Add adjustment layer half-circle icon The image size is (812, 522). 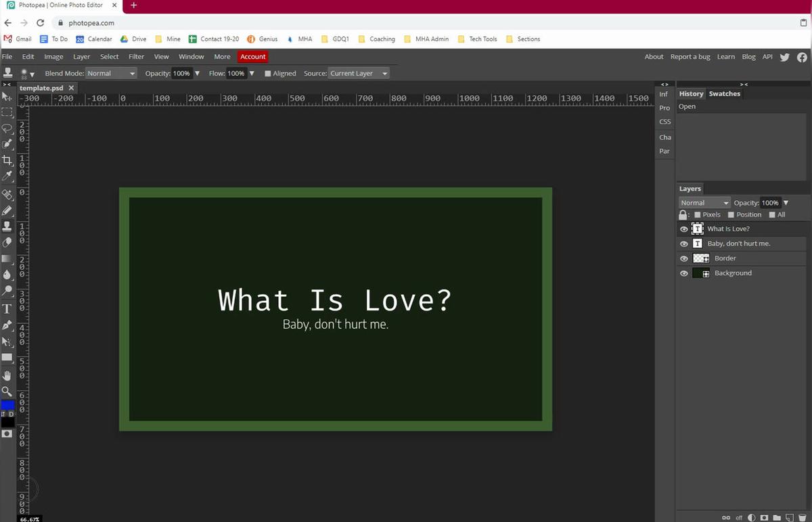pyautogui.click(x=751, y=517)
